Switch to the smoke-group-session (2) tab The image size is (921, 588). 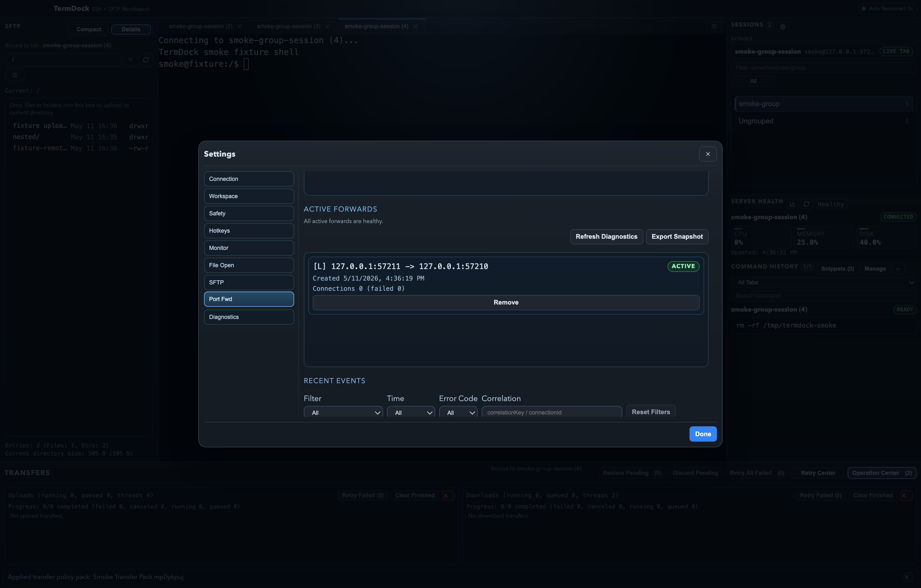click(201, 27)
